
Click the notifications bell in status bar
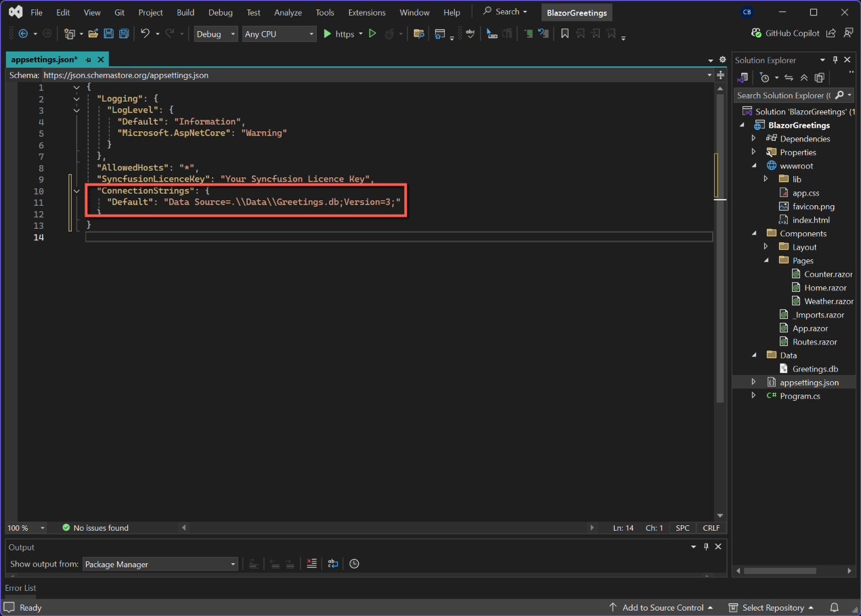[835, 607]
